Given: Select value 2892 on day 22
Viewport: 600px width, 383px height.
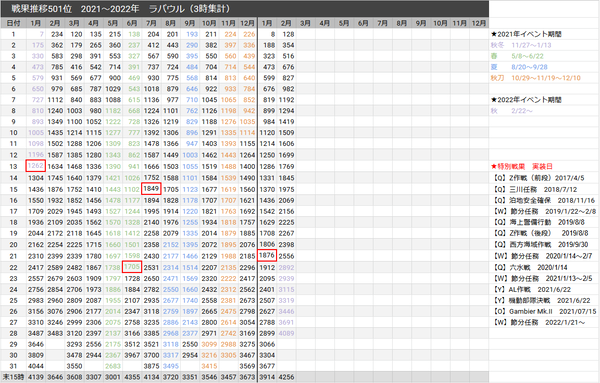Looking at the screenshot, I should 286,267.
